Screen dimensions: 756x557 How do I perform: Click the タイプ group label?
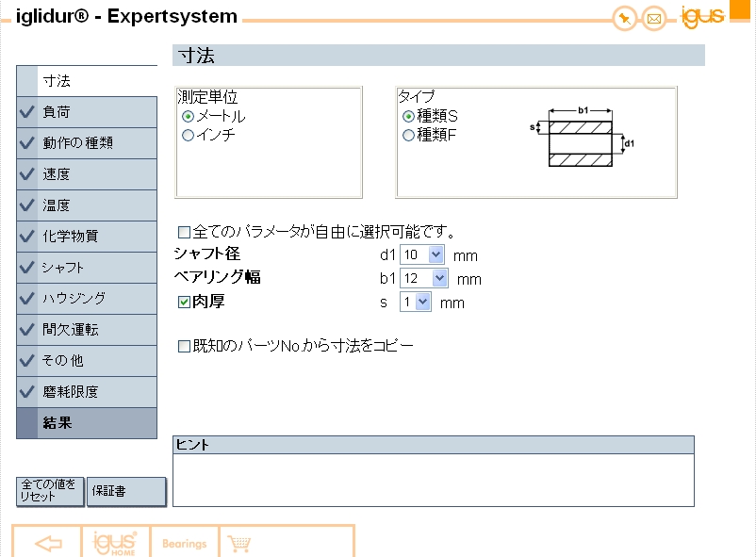pos(417,96)
